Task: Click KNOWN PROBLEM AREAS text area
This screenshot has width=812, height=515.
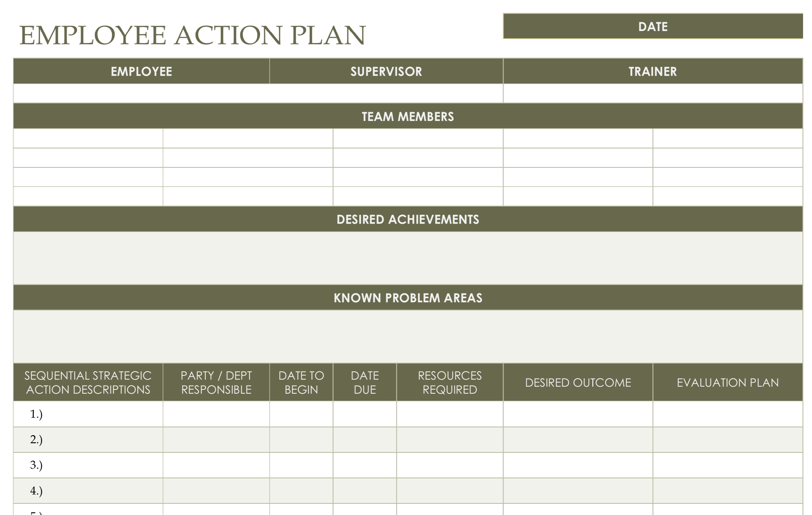Action: pos(406,335)
